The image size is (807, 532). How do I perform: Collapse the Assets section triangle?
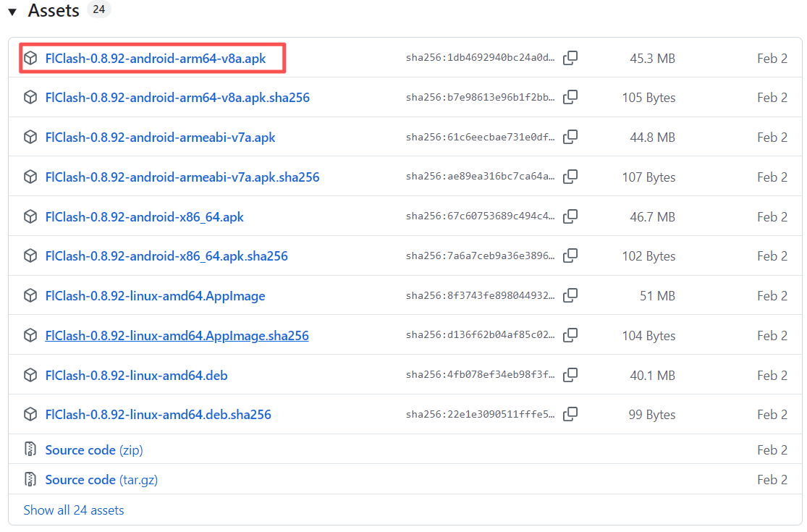click(12, 12)
